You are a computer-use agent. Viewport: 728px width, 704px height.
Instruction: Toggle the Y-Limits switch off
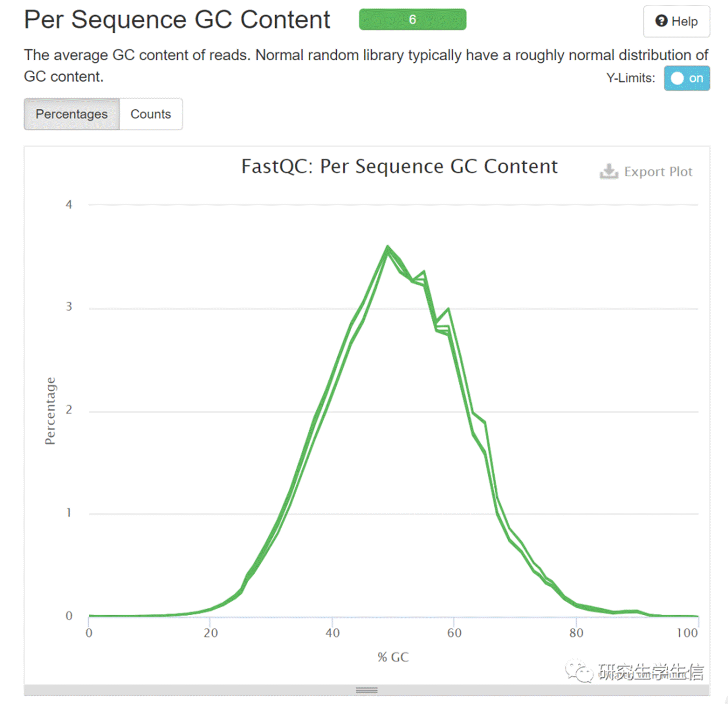tap(686, 78)
